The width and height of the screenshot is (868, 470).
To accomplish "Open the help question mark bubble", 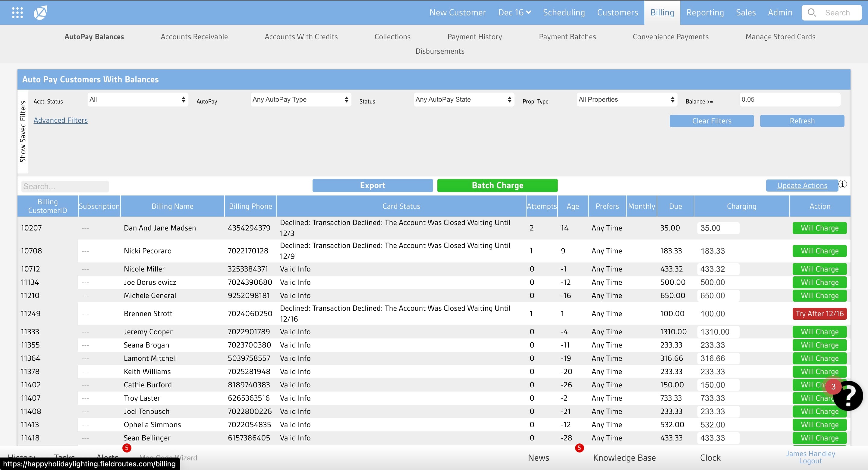I will click(848, 396).
